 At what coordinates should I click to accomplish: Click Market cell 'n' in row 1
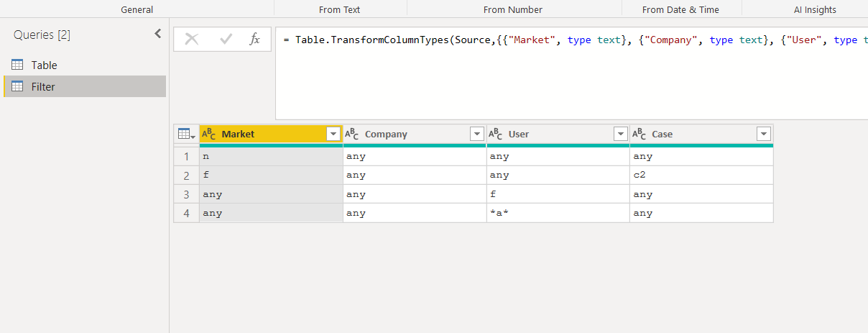[x=271, y=156]
